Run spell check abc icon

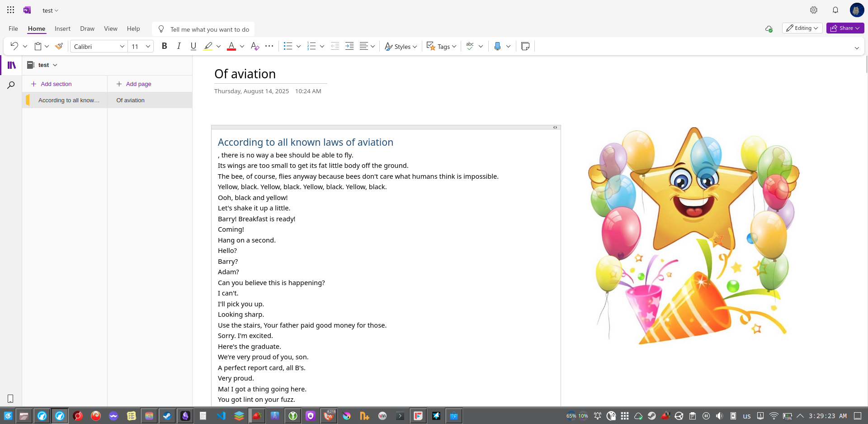point(470,46)
